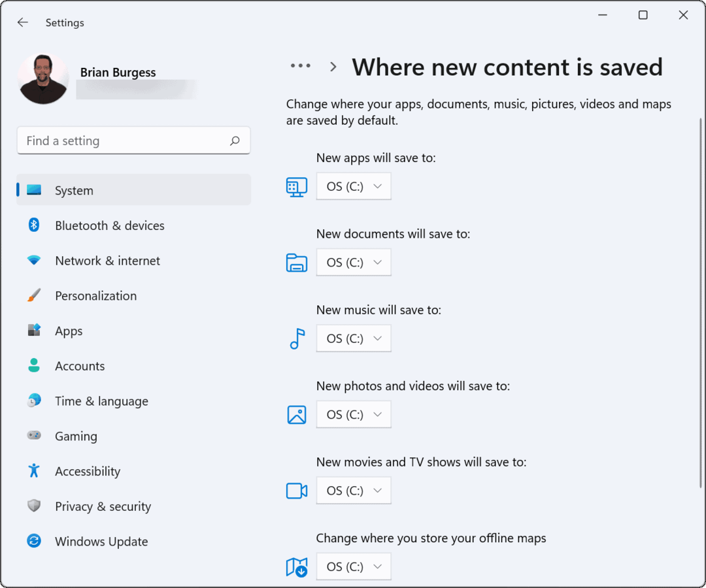Click the Bluetooth & devices icon
706x588 pixels.
tap(34, 225)
